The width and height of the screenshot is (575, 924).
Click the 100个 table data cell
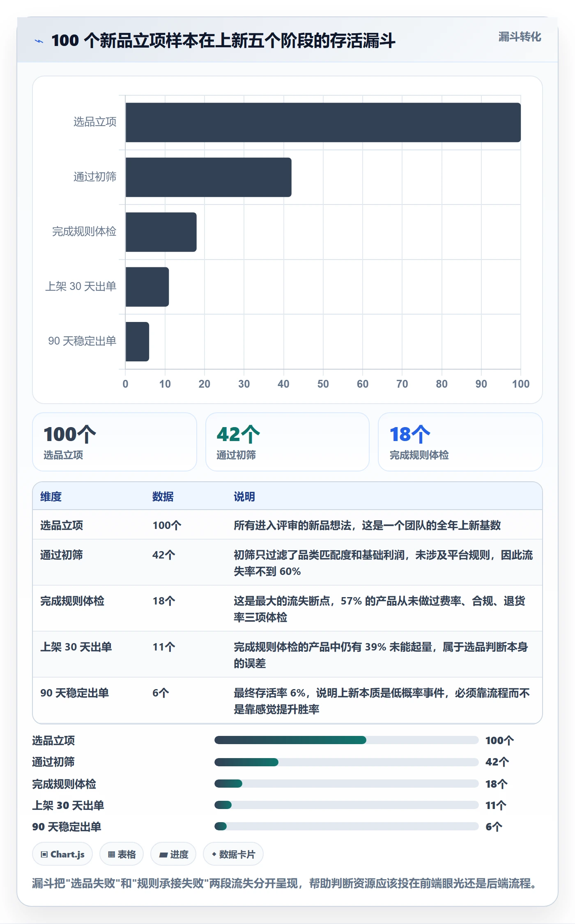(x=167, y=525)
